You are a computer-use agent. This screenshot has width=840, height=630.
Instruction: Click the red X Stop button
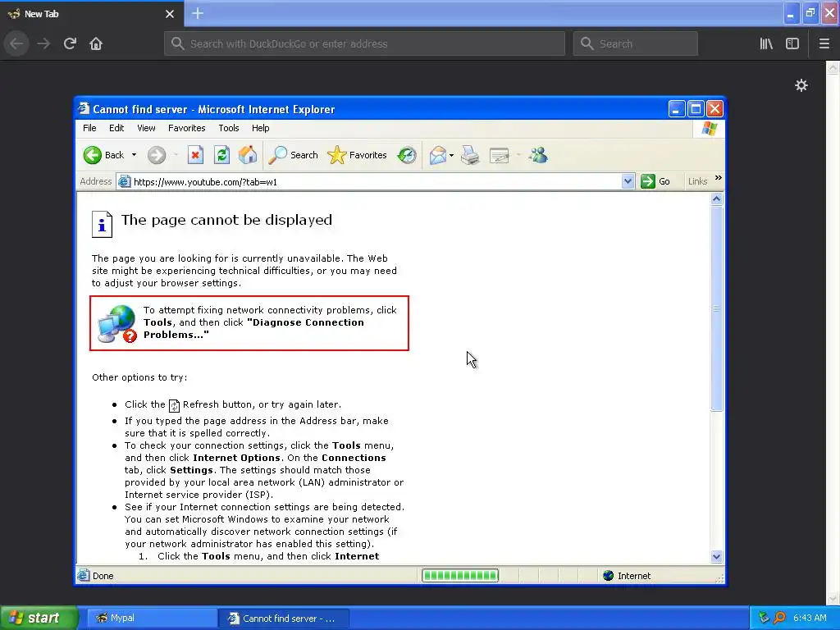(x=195, y=155)
